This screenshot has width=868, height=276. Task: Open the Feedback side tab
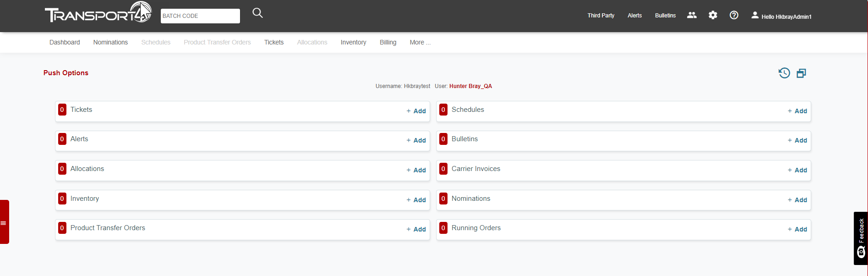[861, 238]
